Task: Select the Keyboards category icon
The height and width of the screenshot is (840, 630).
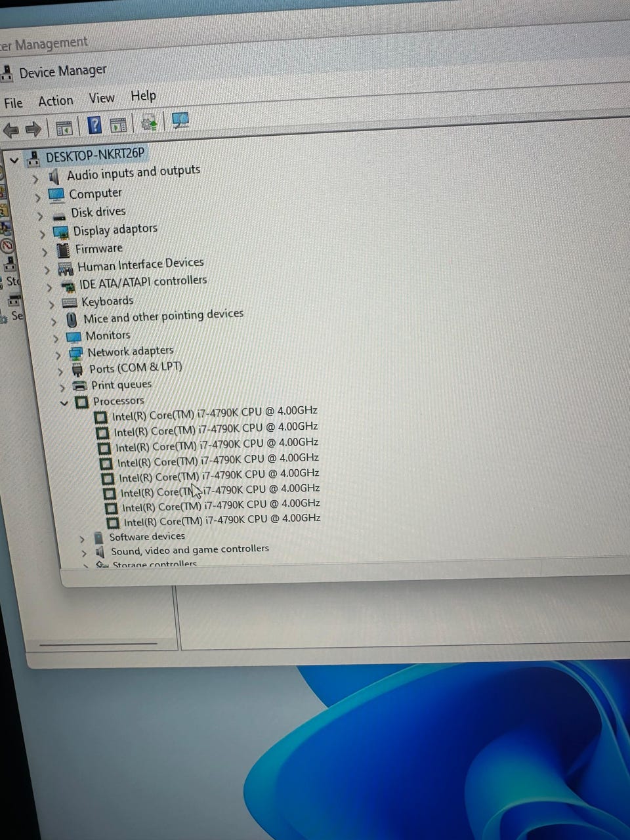Action: click(x=70, y=303)
